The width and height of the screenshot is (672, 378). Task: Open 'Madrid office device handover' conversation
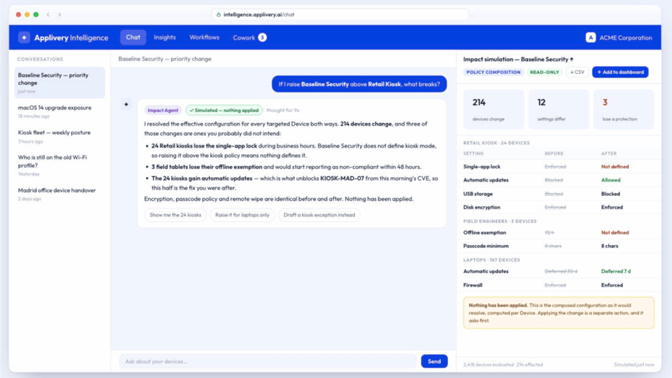tap(60, 194)
